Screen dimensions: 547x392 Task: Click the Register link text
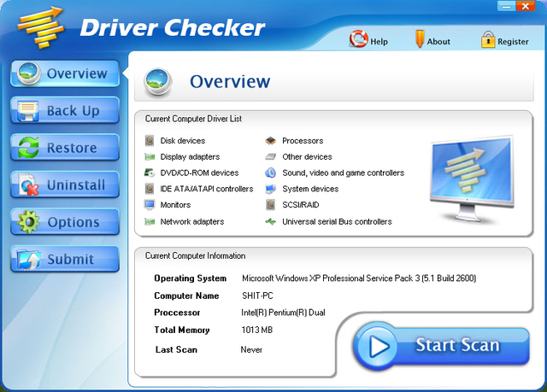pos(513,42)
